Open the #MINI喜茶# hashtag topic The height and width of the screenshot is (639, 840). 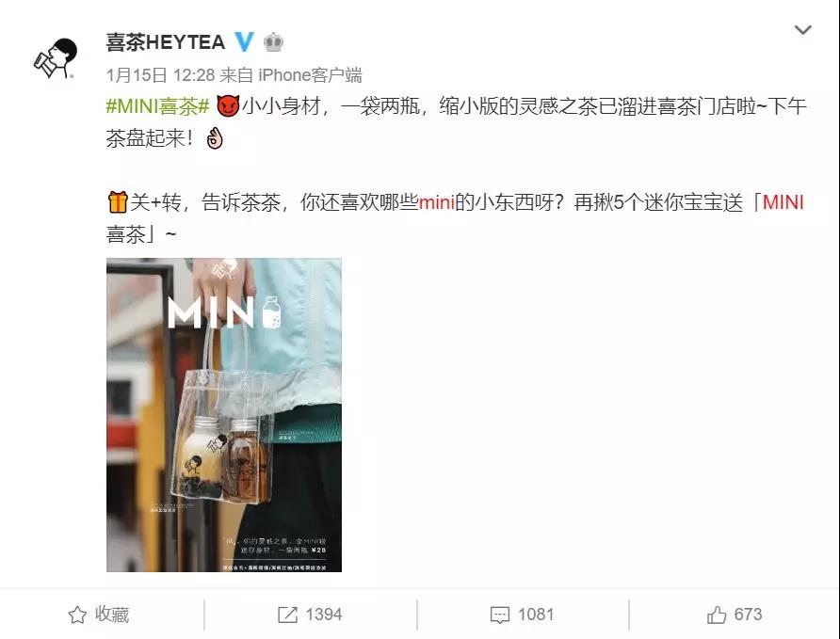157,106
